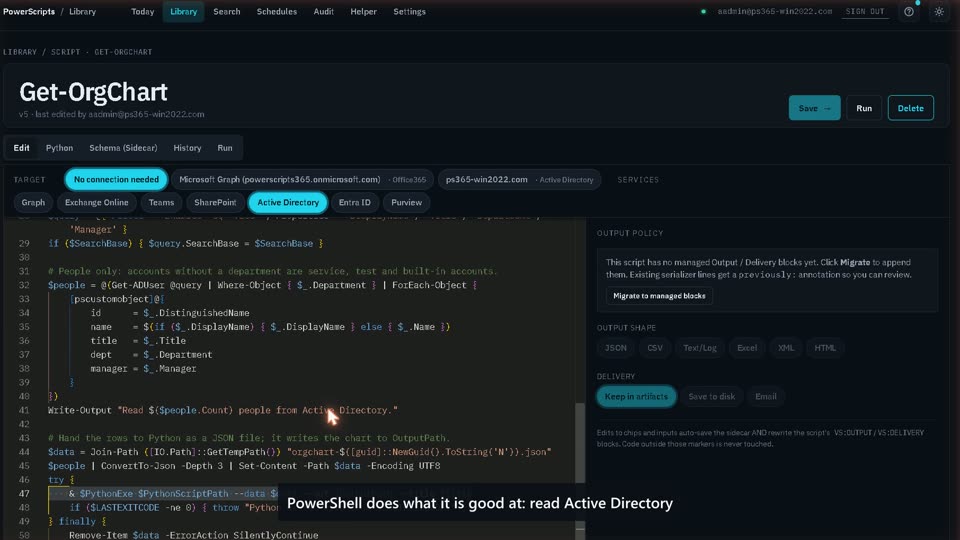The width and height of the screenshot is (960, 540).
Task: Open the Schema (Sidecar) tab
Action: coord(123,148)
